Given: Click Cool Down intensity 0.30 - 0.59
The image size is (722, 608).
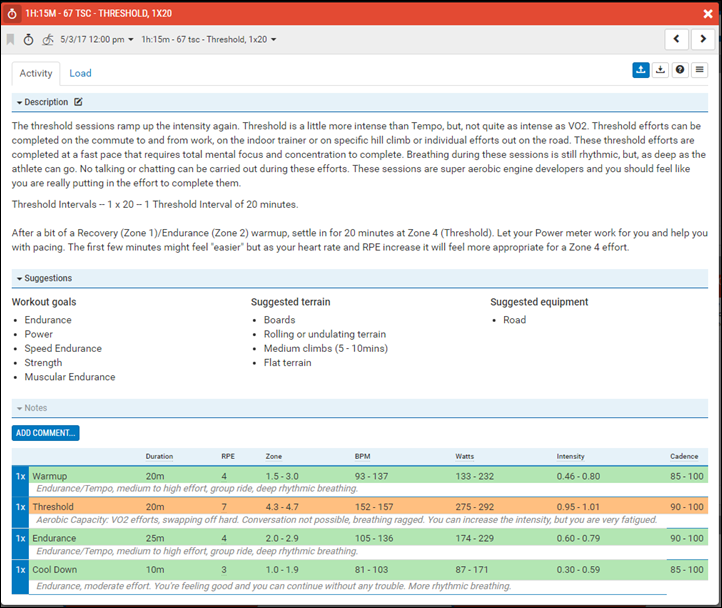Looking at the screenshot, I should pyautogui.click(x=578, y=570).
